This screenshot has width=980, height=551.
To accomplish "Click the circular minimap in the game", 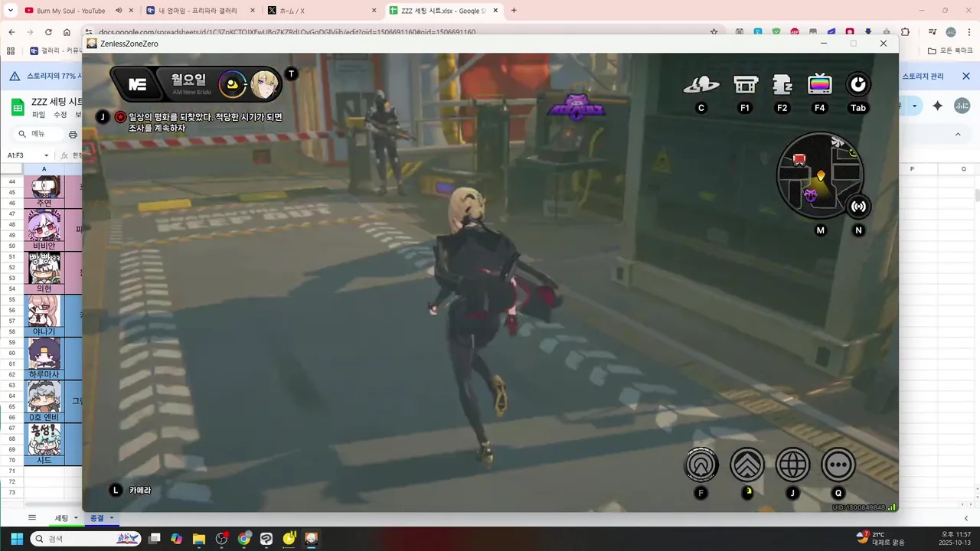I will pos(820,176).
